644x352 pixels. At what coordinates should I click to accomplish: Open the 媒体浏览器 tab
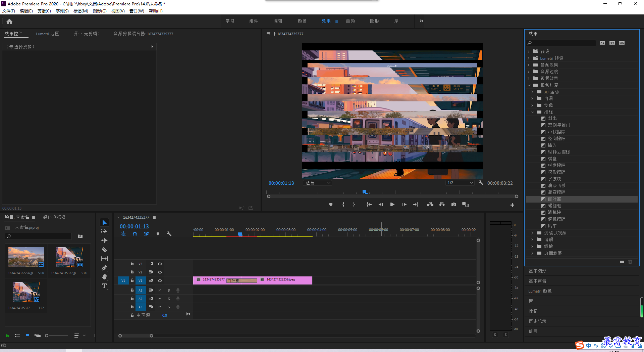click(54, 217)
